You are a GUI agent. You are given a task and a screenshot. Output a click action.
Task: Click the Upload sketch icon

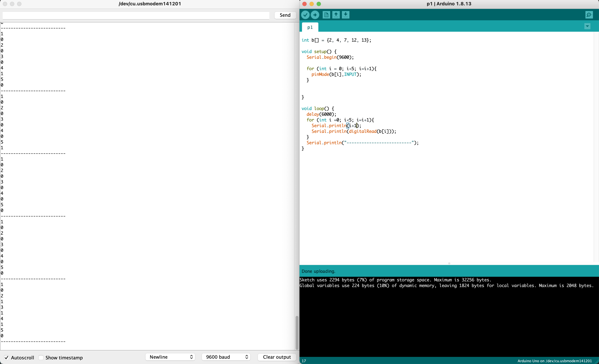pos(315,15)
